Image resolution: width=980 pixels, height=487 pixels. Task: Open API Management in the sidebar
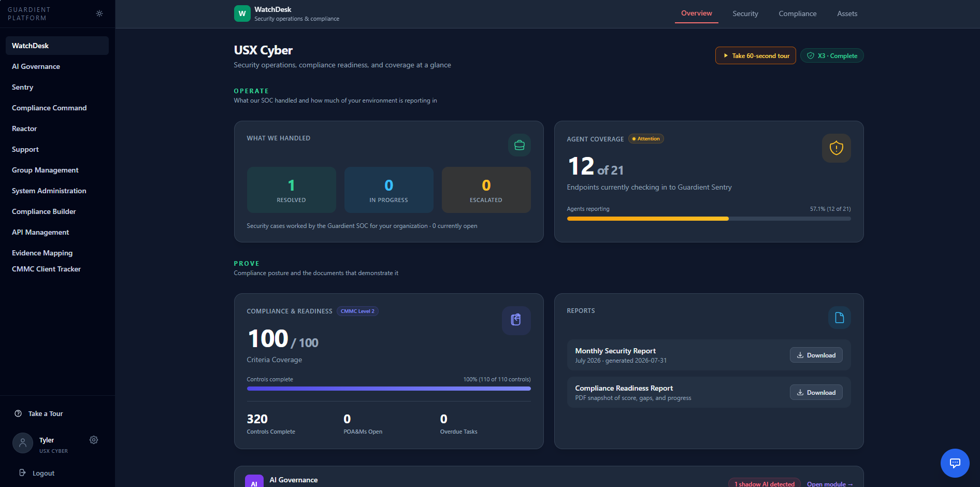point(57,232)
